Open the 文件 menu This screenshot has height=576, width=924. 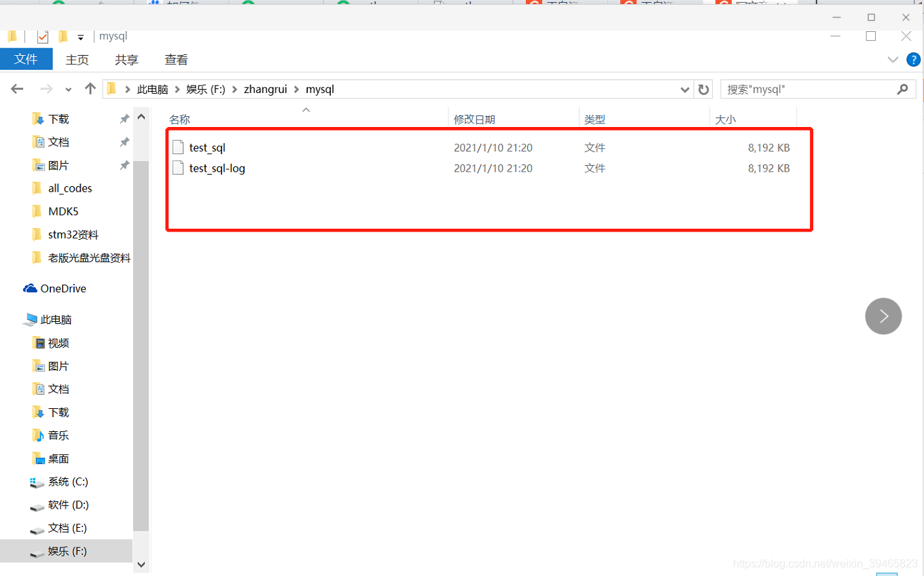(26, 59)
